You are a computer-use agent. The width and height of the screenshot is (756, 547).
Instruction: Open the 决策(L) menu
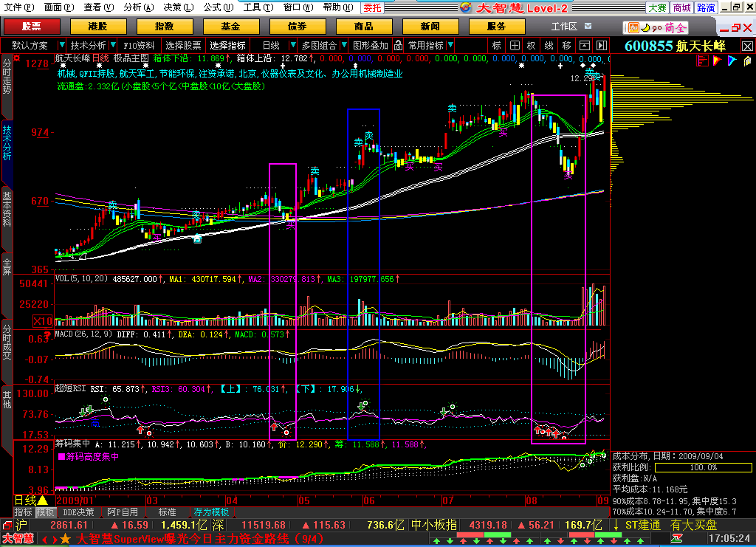click(179, 7)
